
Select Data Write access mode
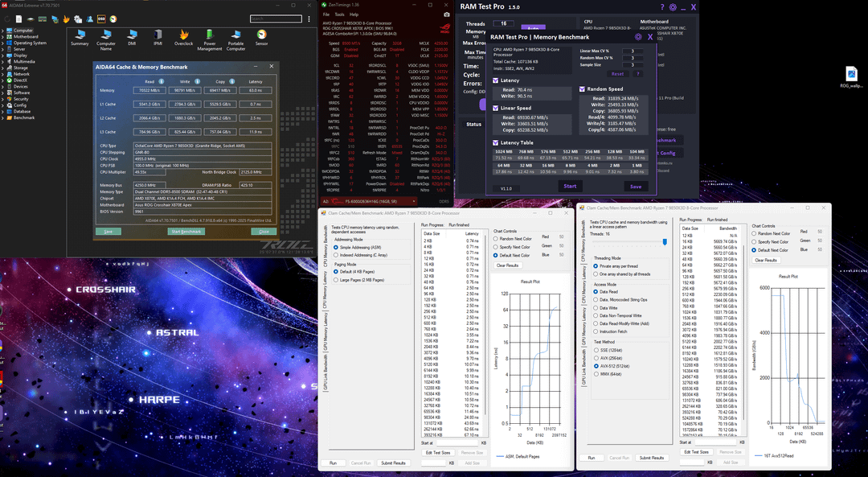[595, 306]
